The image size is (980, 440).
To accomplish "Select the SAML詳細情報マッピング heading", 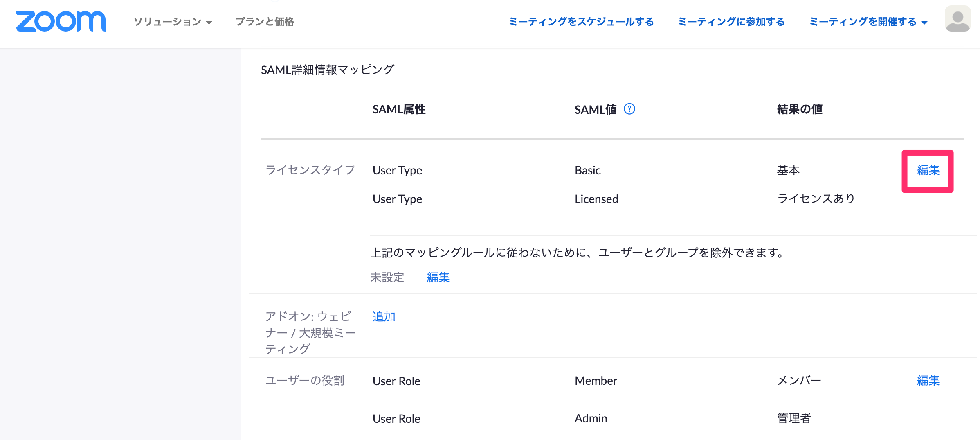I will (328, 70).
